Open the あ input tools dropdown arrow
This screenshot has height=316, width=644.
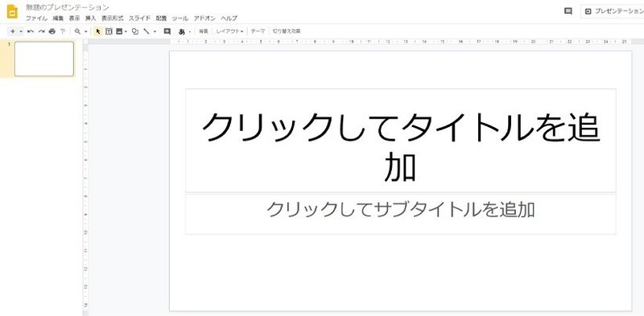pyautogui.click(x=190, y=31)
